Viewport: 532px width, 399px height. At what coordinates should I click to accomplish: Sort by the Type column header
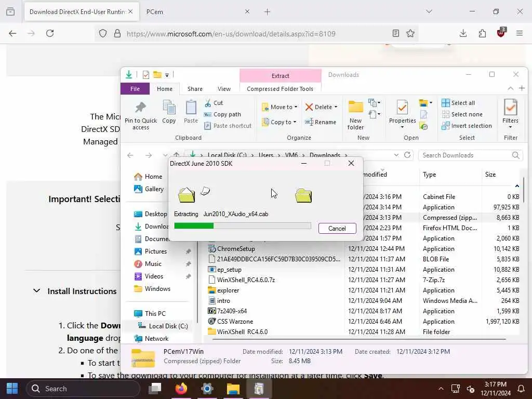click(430, 175)
